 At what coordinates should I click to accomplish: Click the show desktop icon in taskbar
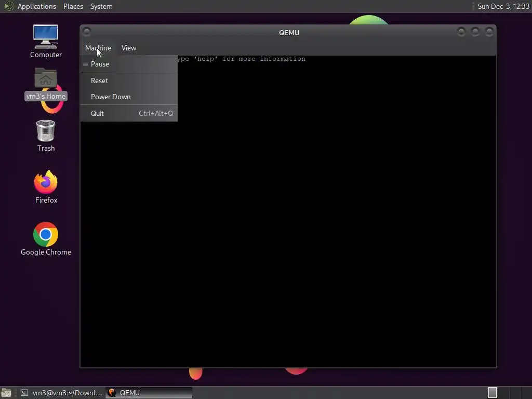[6, 393]
